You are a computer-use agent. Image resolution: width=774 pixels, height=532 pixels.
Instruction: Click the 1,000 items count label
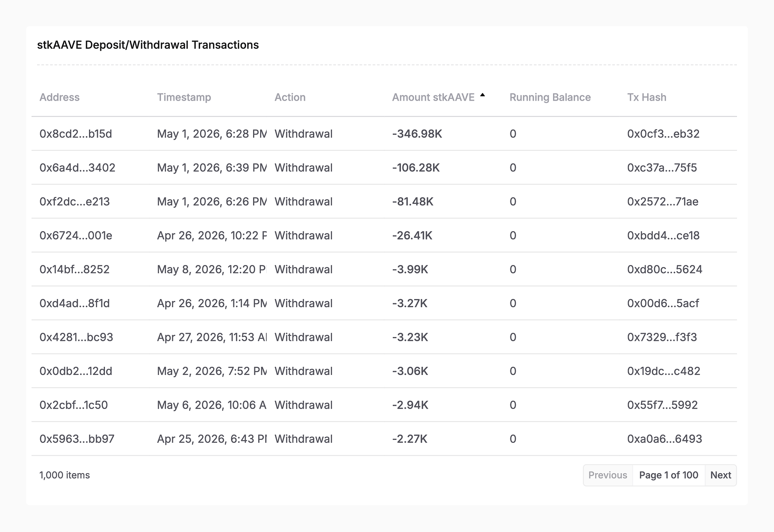click(x=65, y=475)
